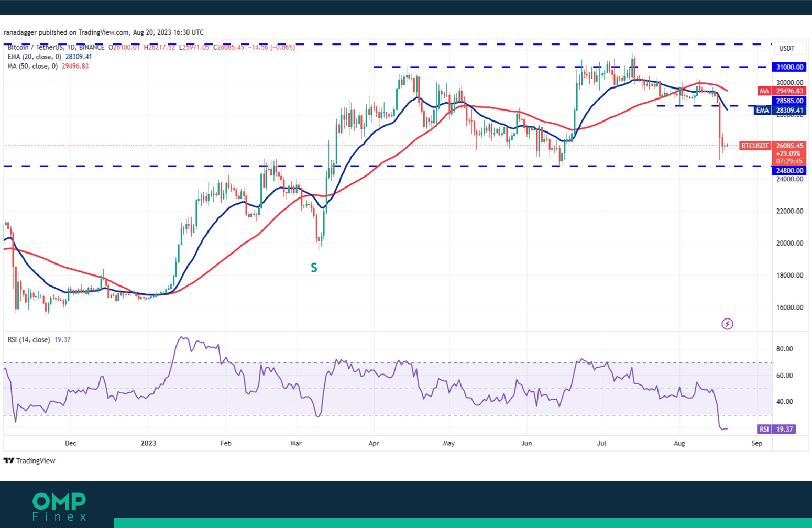Select the 31000.00 price level label
The height and width of the screenshot is (528, 812).
click(x=789, y=67)
